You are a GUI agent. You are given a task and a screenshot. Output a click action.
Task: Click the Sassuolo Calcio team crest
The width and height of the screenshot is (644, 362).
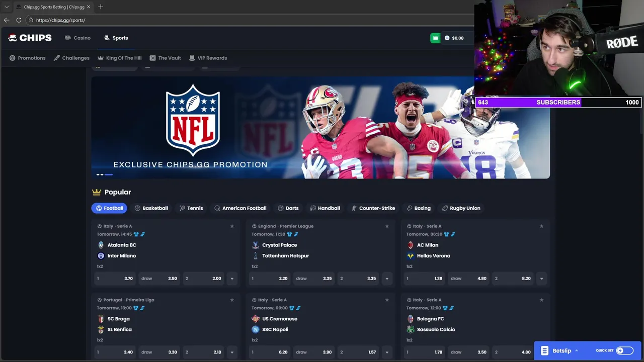coord(411,330)
